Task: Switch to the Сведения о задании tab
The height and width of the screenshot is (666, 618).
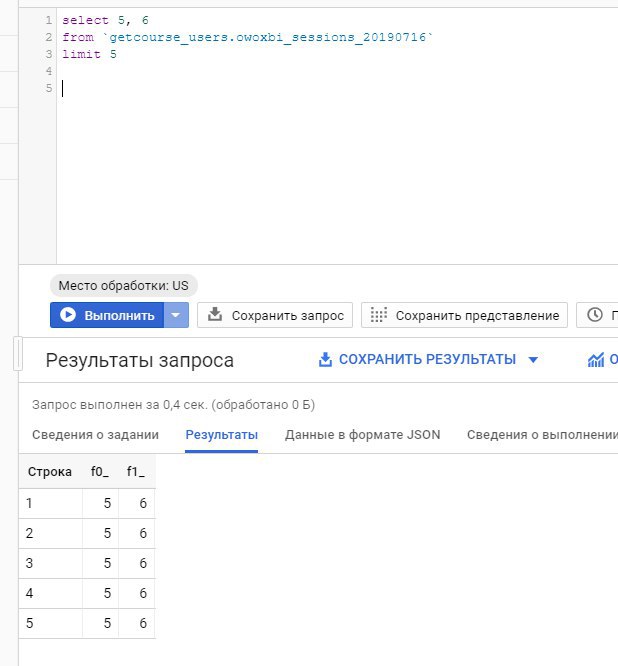Action: (x=96, y=435)
